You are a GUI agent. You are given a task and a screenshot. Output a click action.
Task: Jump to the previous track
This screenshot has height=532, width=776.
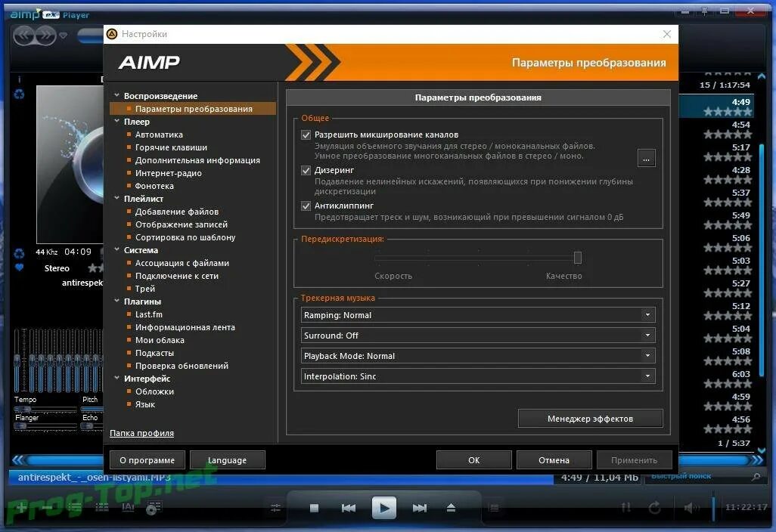(x=349, y=508)
